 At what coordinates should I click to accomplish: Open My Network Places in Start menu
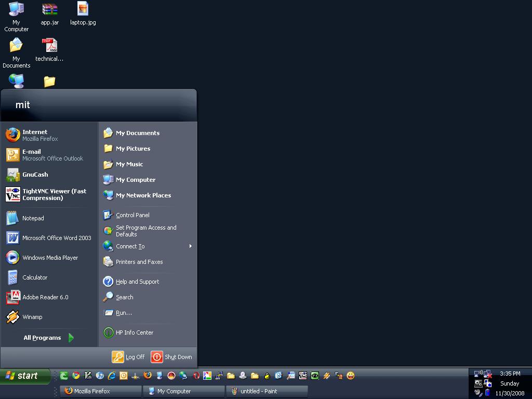148,195
